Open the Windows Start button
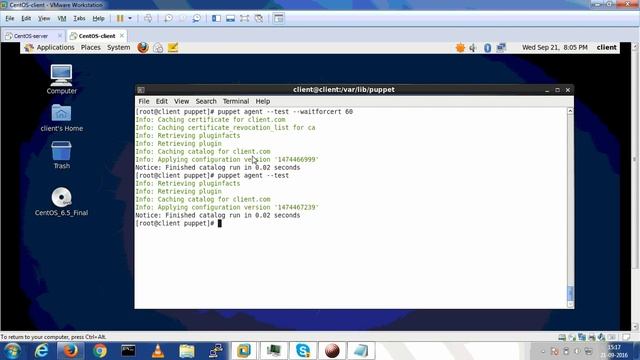Viewport: 640px width, 360px height. [13, 351]
